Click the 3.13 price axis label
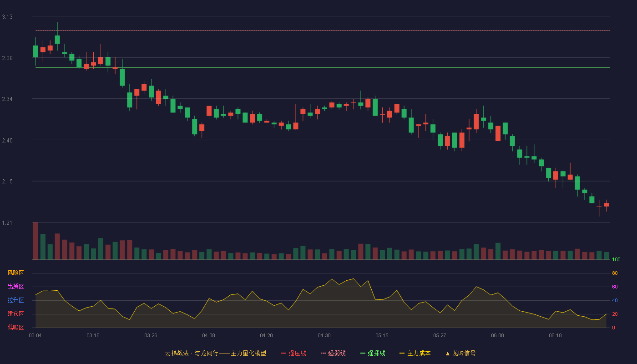The height and width of the screenshot is (364, 637). coord(7,17)
